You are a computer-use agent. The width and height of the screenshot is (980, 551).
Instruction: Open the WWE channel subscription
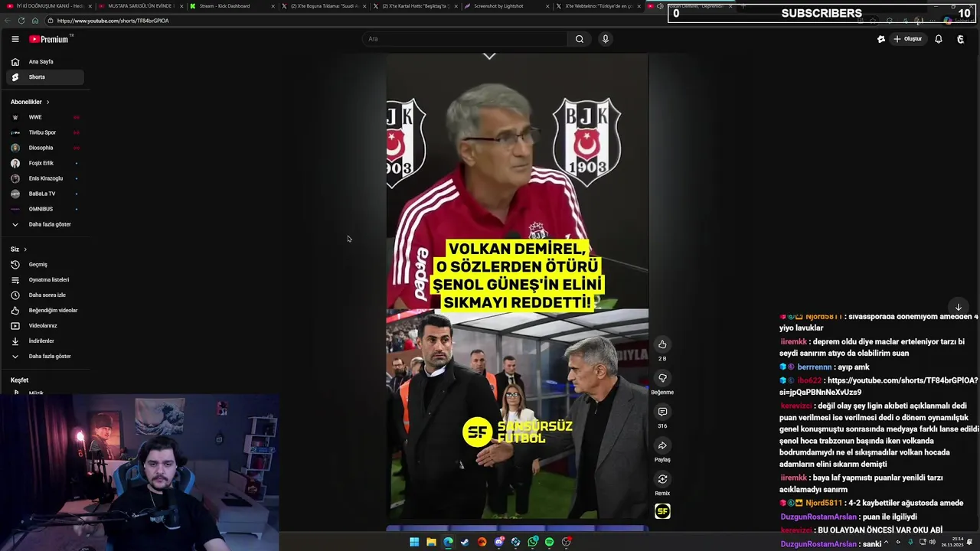(45, 117)
